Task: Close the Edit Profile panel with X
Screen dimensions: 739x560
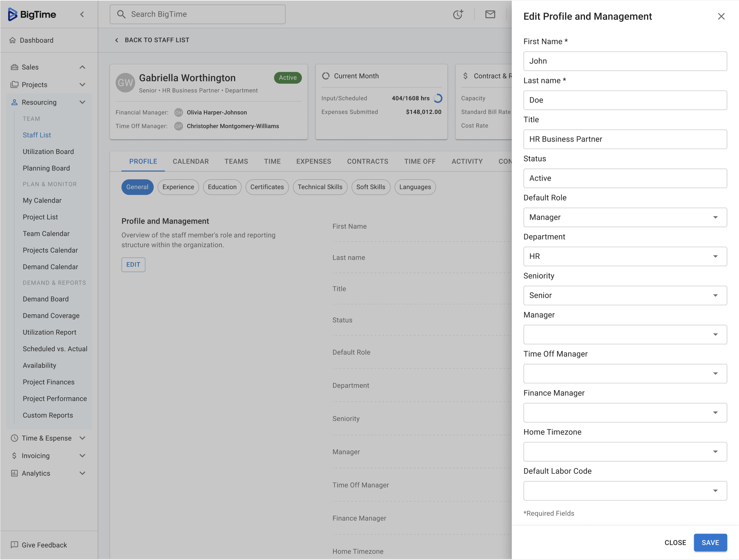Action: coord(721,16)
